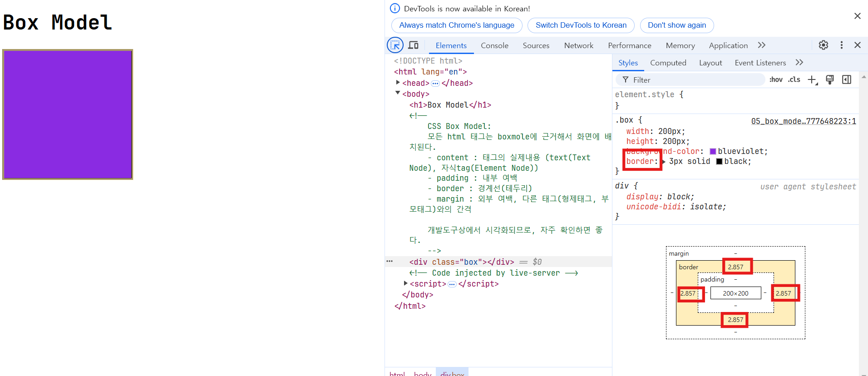
Task: Select the Styles sidebar tab
Action: [628, 63]
